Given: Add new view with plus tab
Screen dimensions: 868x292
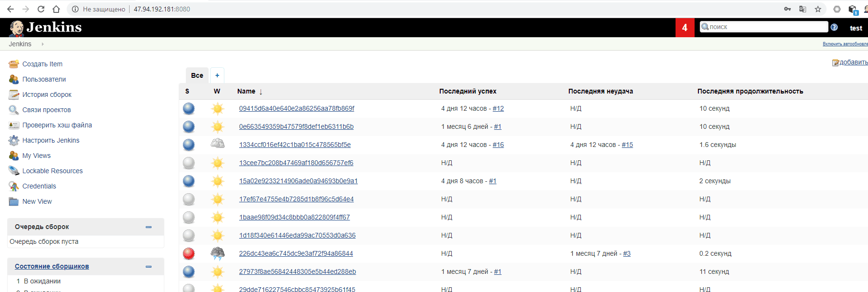Looking at the screenshot, I should pyautogui.click(x=217, y=75).
